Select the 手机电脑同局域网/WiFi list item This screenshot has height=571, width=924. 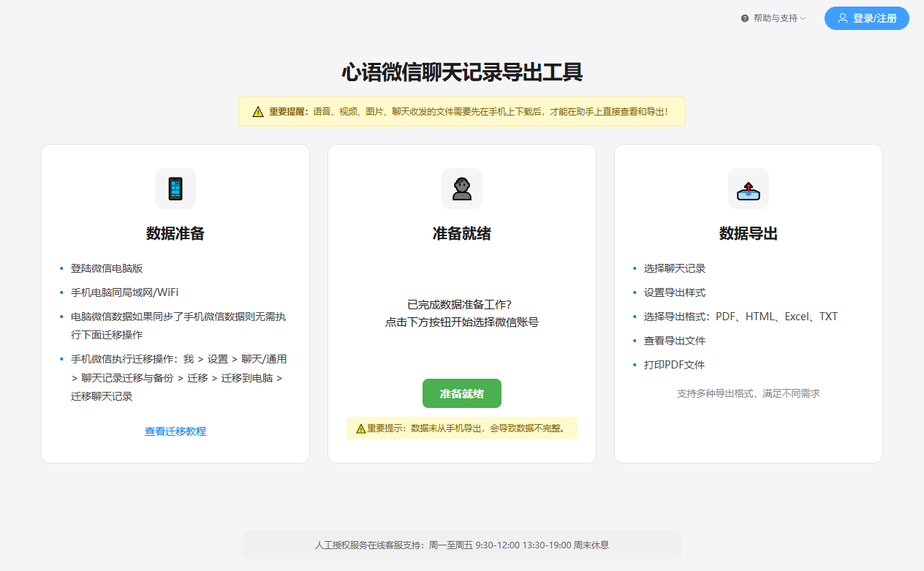124,292
